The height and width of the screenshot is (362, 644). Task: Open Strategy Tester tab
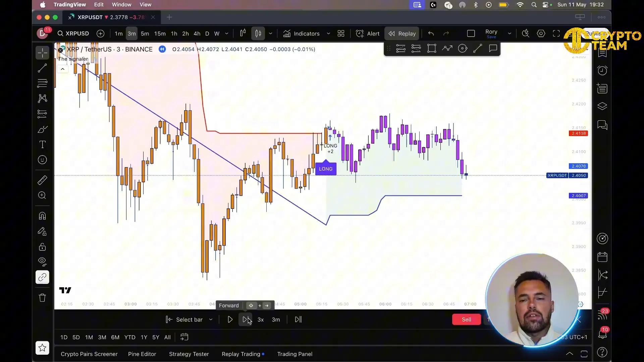189,354
